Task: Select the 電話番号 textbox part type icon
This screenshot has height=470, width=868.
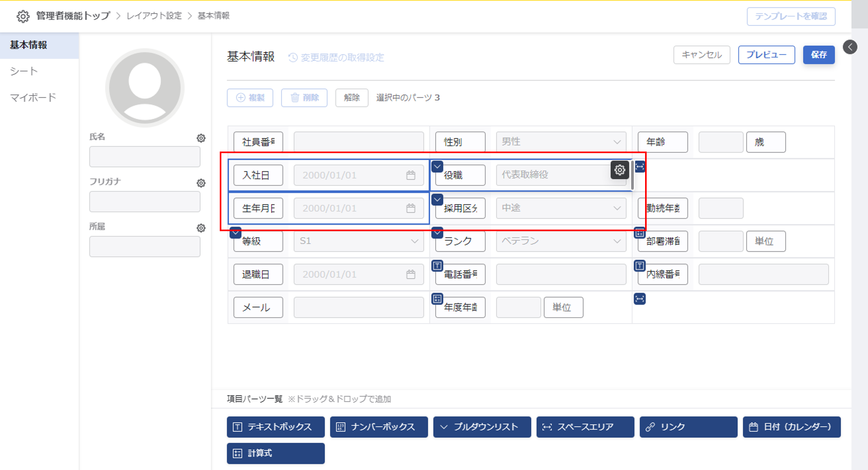Action: pos(437,266)
